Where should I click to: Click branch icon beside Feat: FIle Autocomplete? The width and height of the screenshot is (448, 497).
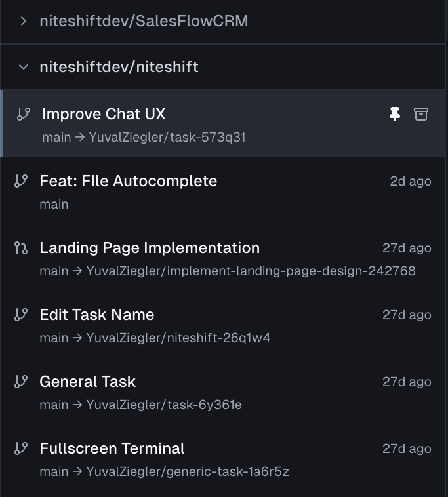click(21, 181)
